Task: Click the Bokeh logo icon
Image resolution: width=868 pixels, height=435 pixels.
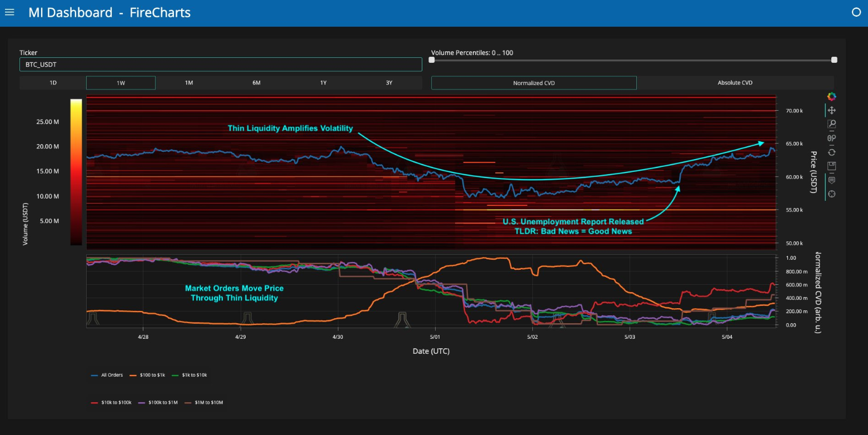Action: pos(831,97)
